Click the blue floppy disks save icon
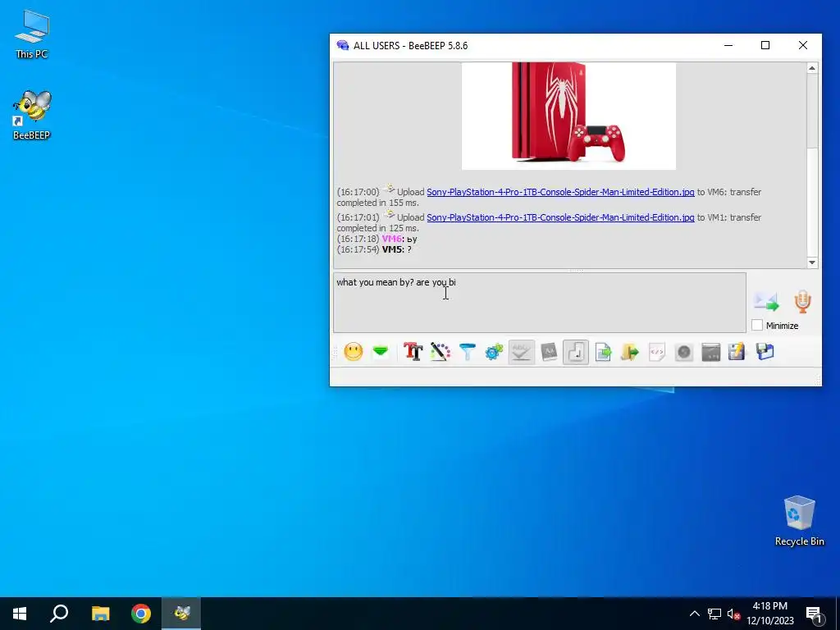Image resolution: width=840 pixels, height=630 pixels. click(765, 352)
